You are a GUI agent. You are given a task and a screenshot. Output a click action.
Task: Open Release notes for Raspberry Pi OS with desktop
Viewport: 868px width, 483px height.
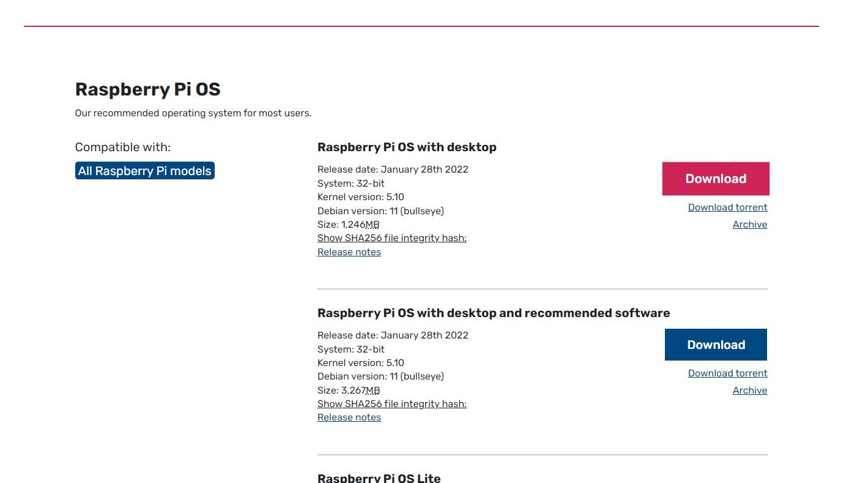[349, 252]
